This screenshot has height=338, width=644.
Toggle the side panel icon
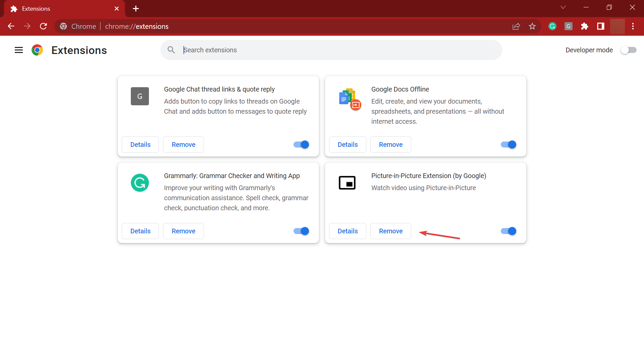[601, 26]
